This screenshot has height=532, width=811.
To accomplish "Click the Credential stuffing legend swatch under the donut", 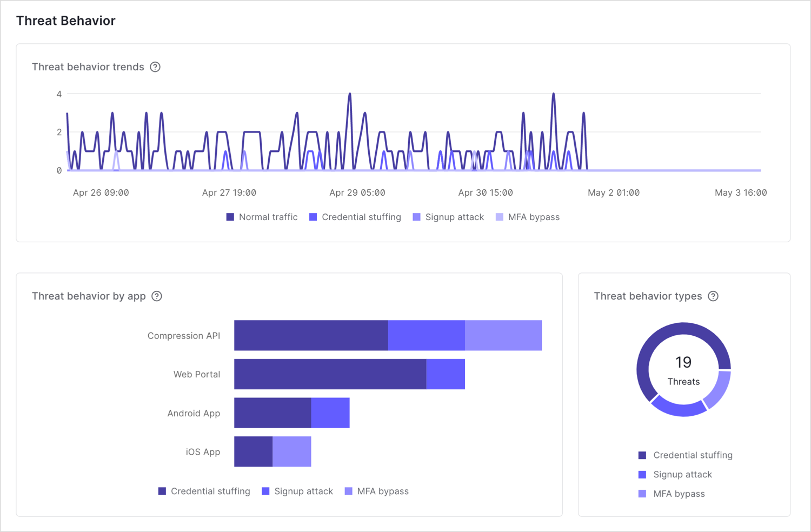I will coord(643,455).
